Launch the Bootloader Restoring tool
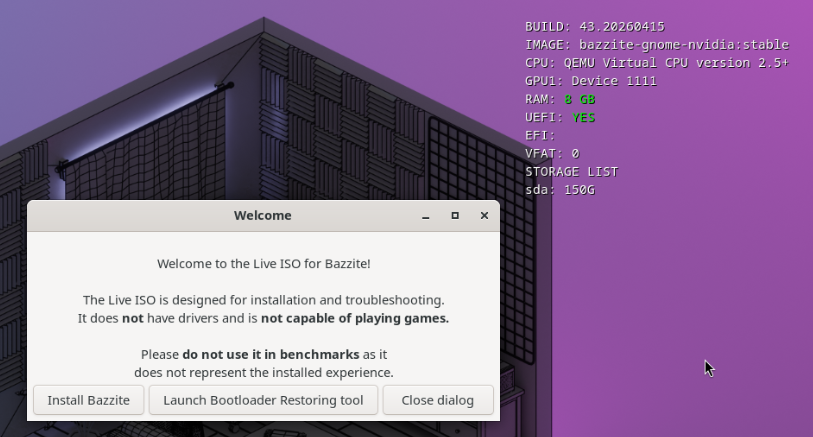This screenshot has width=813, height=437. 263,400
